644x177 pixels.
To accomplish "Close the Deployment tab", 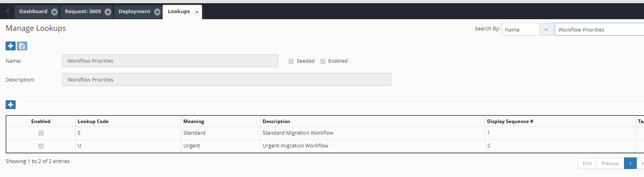I will (157, 12).
